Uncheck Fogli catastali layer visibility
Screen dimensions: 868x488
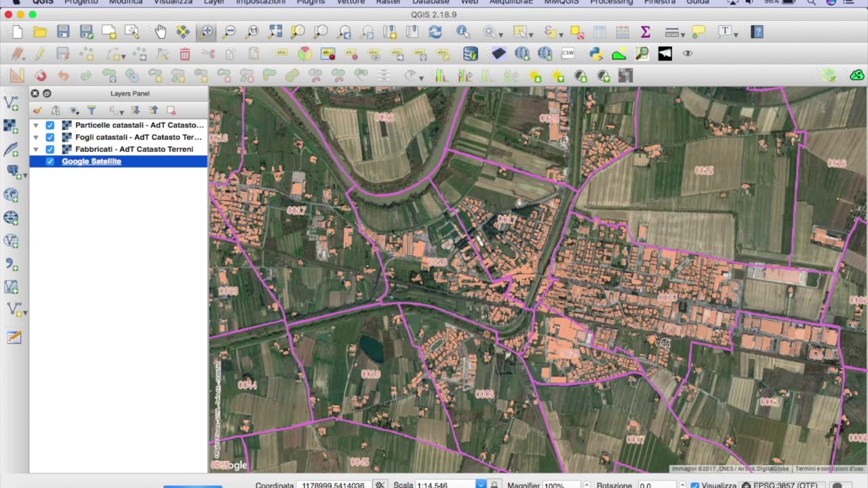click(x=50, y=138)
